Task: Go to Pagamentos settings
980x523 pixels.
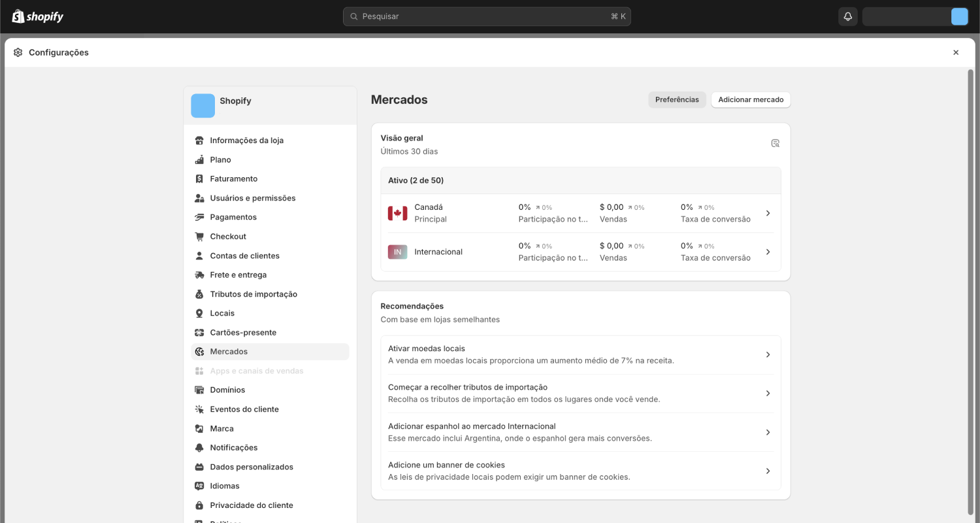Action: pyautogui.click(x=270, y=217)
